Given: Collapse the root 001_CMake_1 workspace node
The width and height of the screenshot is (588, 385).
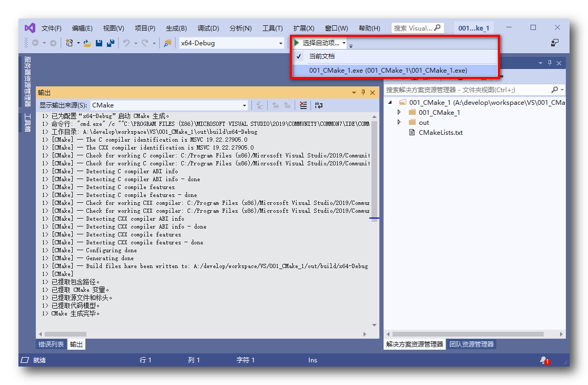Looking at the screenshot, I should coord(390,102).
